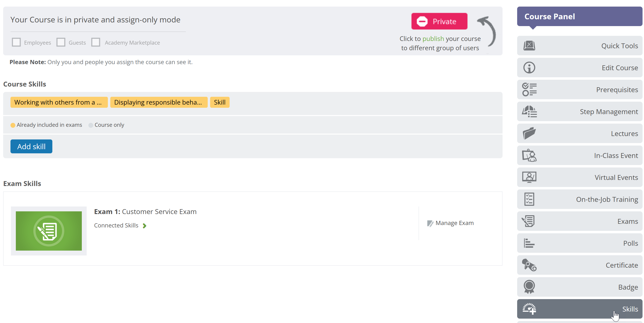The width and height of the screenshot is (644, 323).
Task: Click 'Displaying responsible beha...' skill tag
Action: click(159, 102)
